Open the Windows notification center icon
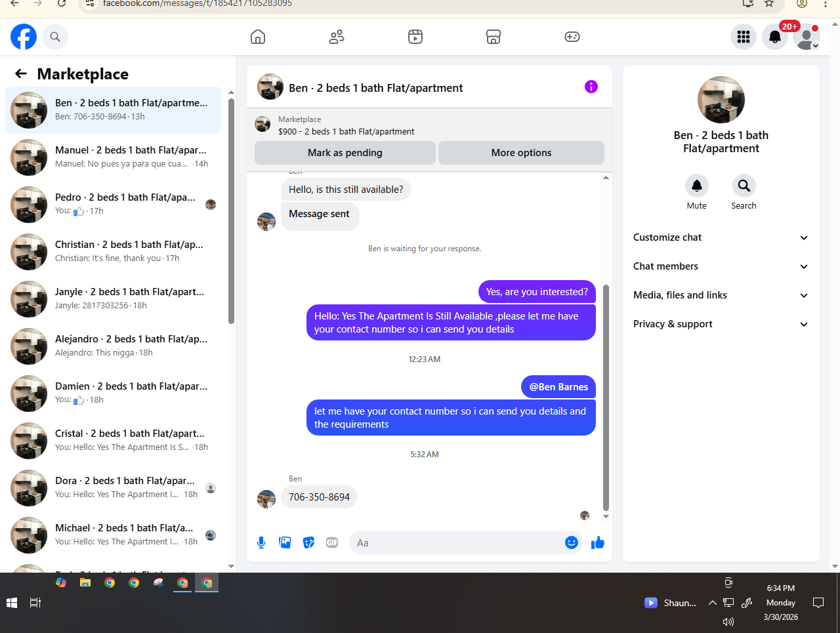The image size is (840, 633). pos(818,602)
